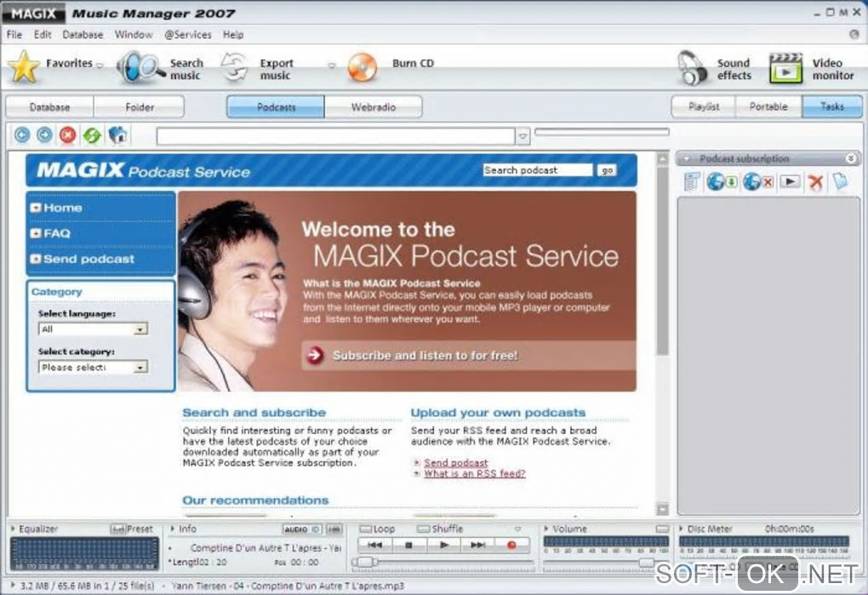
Task: Open the Export music dropdown arrow
Action: tap(332, 66)
